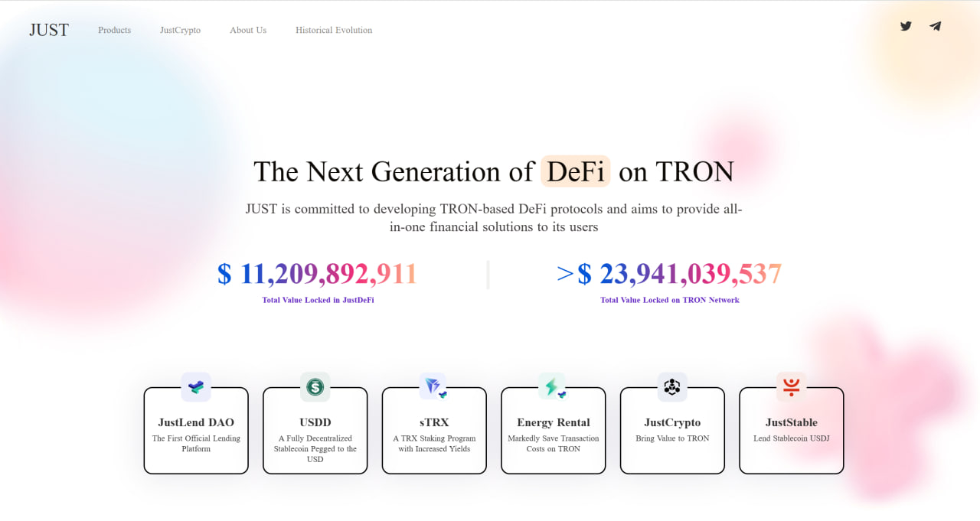Image resolution: width=980 pixels, height=521 pixels.
Task: Open the JustStable card title
Action: 792,422
